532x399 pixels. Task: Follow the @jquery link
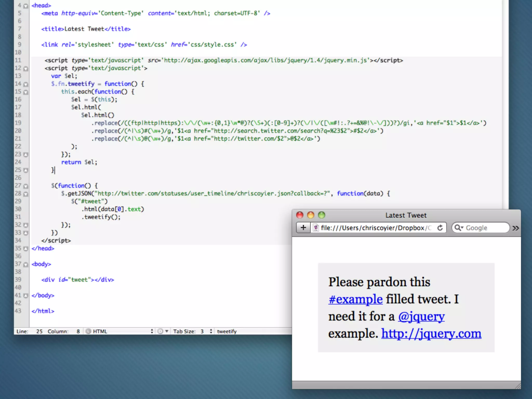pos(421,316)
